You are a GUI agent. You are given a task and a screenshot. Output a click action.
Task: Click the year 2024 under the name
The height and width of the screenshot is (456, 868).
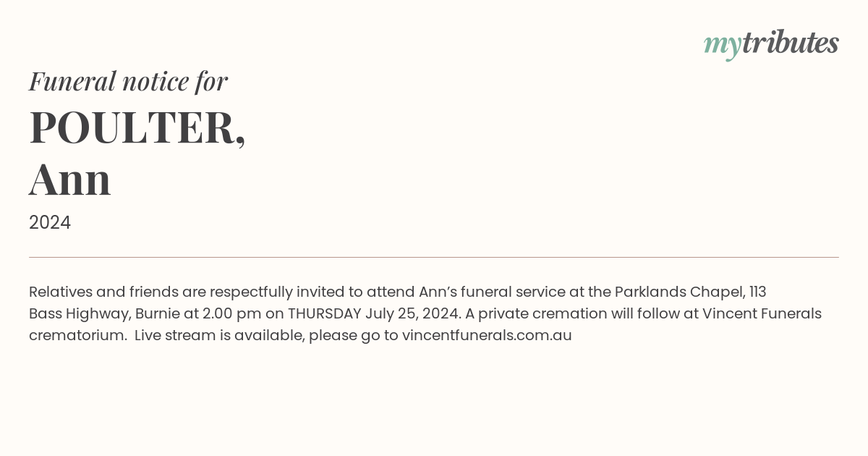tap(50, 223)
